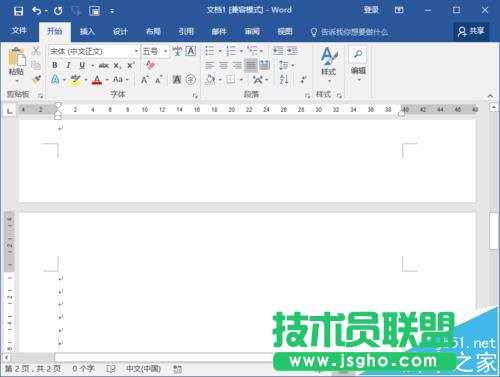
Task: Switch to the View tab
Action: tap(285, 32)
